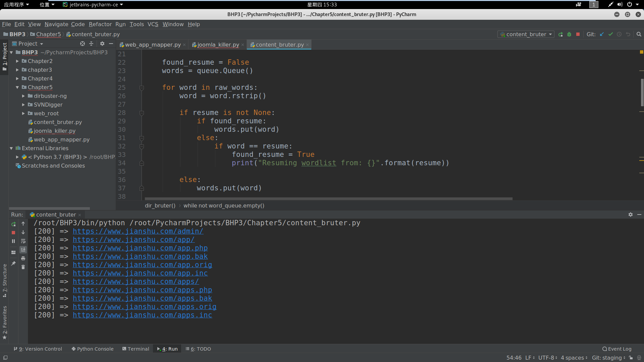The height and width of the screenshot is (362, 644).
Task: Toggle the Pin Tab pushpin icon
Action: click(13, 263)
